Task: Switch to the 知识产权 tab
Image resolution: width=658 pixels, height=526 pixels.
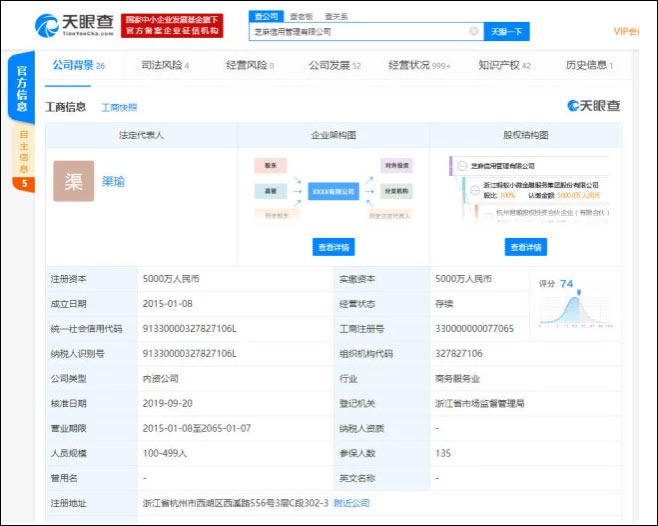Action: [x=504, y=65]
